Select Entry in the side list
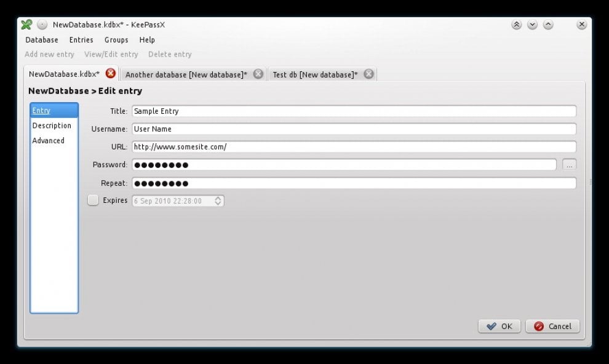Viewport: 609px width, 364px height. (x=54, y=111)
